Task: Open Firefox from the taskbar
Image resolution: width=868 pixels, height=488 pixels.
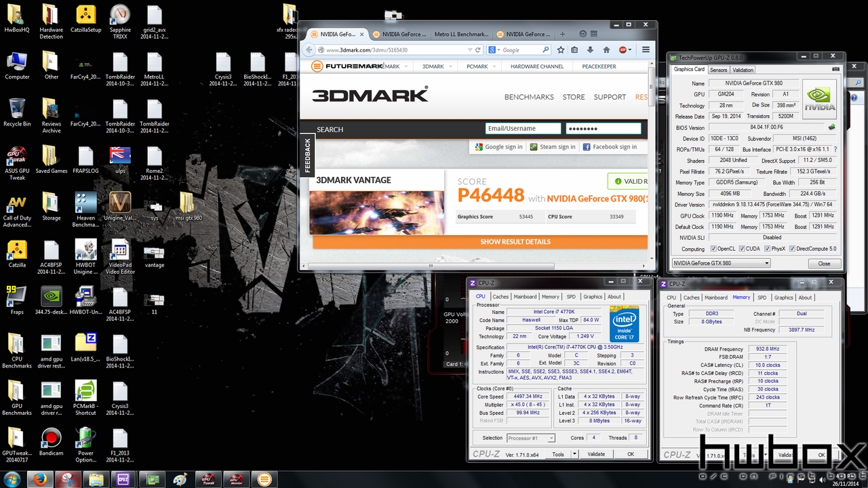Action: point(39,479)
